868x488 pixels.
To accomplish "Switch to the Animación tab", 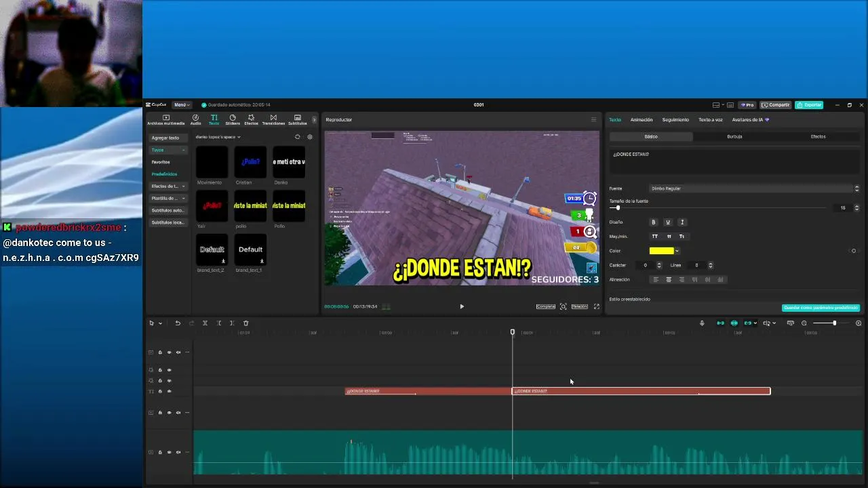I will point(642,120).
